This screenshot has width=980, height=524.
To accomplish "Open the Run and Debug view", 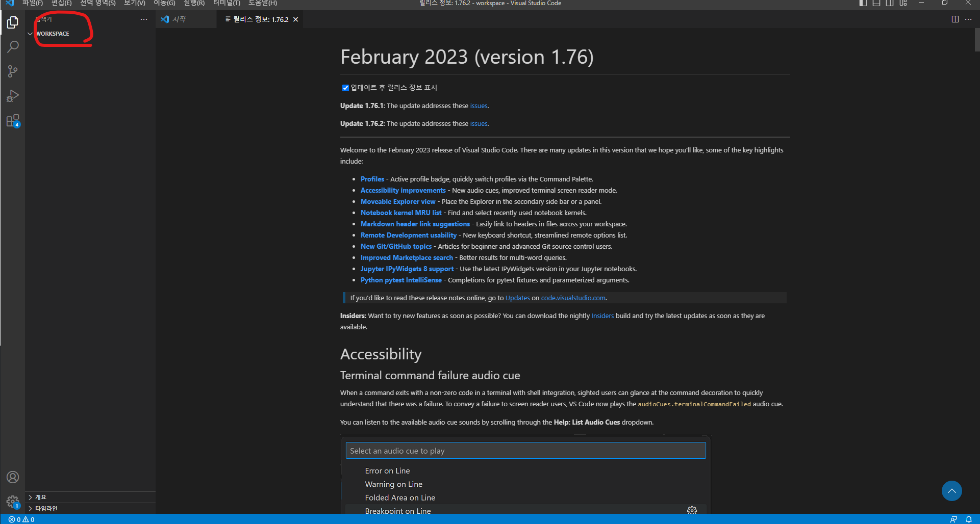I will tap(13, 96).
